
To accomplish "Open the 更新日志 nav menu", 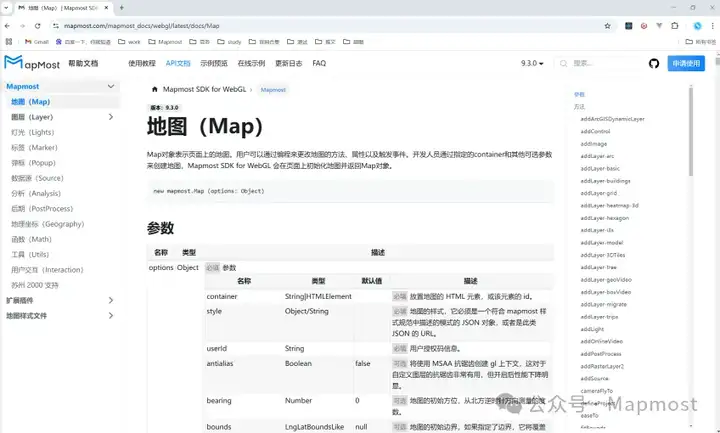I will [x=288, y=63].
